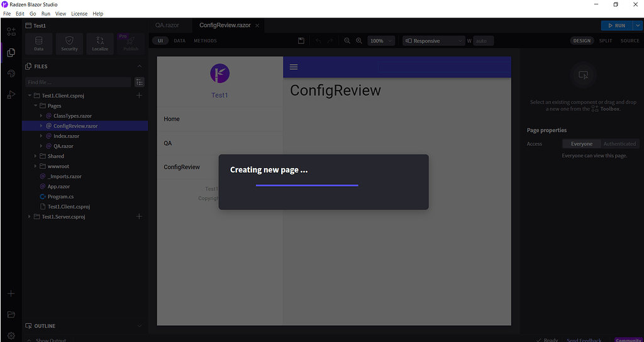Open the Data panel button

pos(38,44)
